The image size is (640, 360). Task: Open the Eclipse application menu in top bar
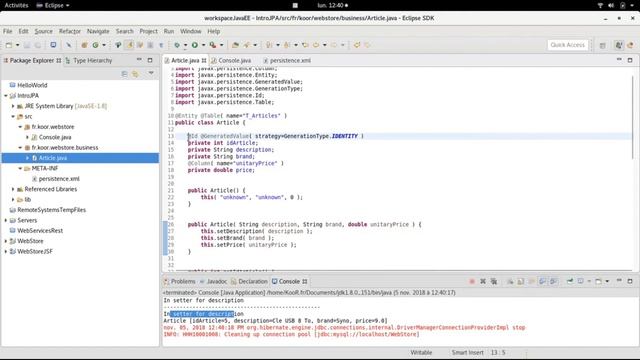[53, 5]
